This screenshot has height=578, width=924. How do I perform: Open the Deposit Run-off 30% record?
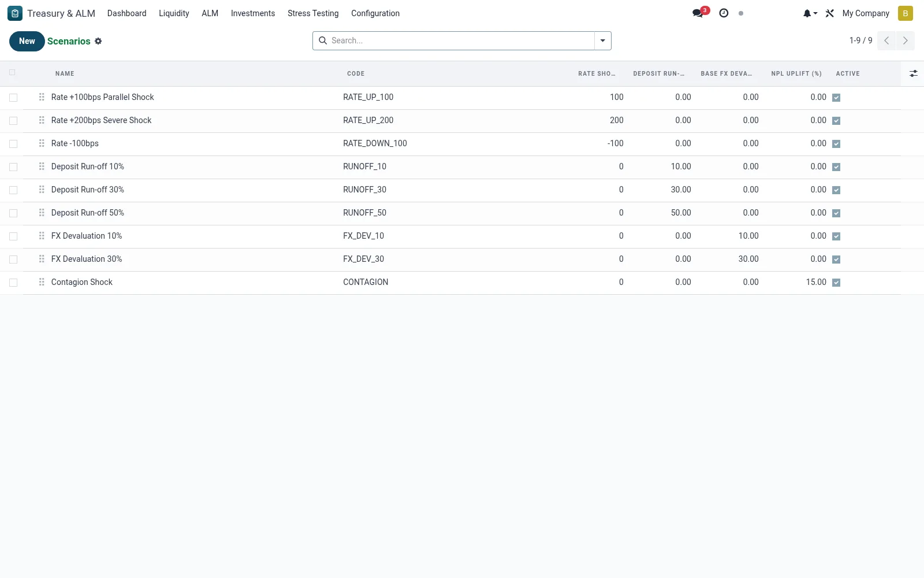[x=88, y=190]
